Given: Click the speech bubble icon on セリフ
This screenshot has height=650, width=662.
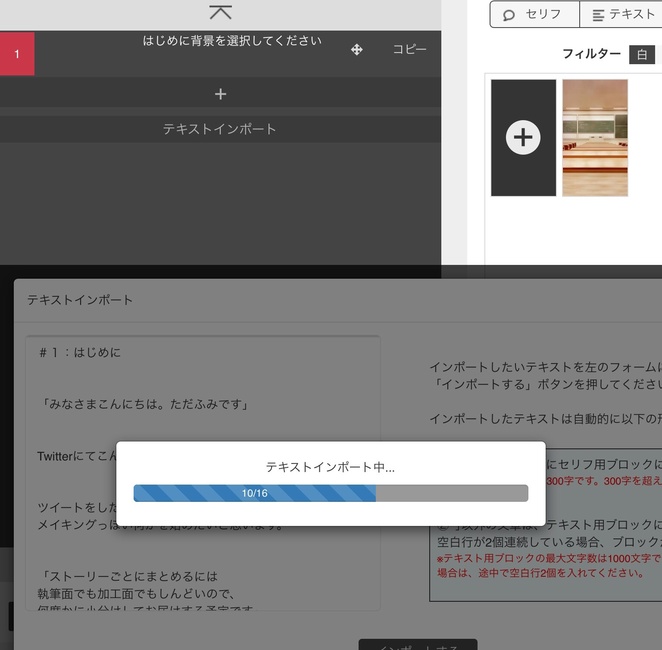Looking at the screenshot, I should click(509, 15).
